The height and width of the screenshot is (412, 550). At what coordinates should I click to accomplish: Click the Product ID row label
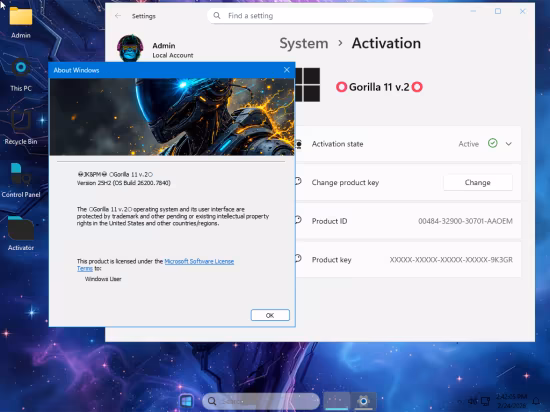(x=329, y=221)
